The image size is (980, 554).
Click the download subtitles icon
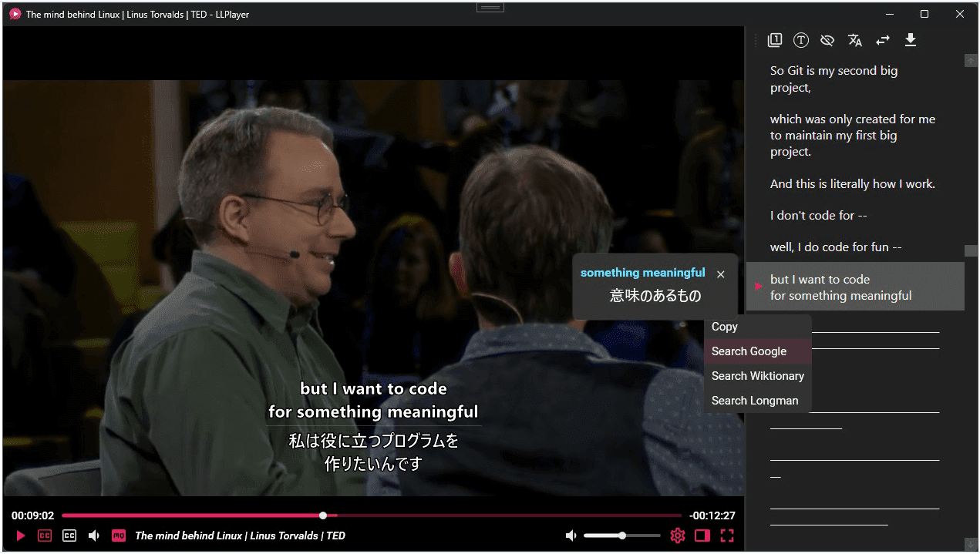[911, 40]
